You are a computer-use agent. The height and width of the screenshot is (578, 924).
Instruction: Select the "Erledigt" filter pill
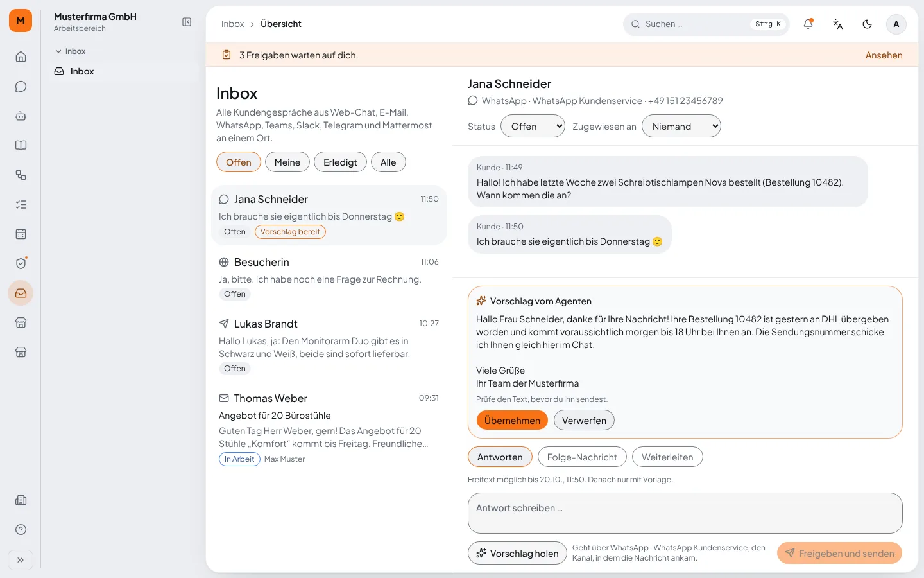point(340,162)
